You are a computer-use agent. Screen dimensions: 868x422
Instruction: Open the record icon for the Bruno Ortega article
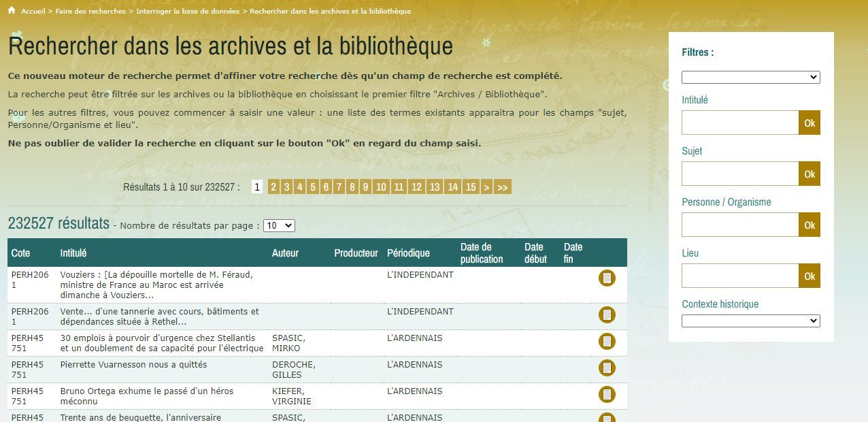(x=607, y=394)
